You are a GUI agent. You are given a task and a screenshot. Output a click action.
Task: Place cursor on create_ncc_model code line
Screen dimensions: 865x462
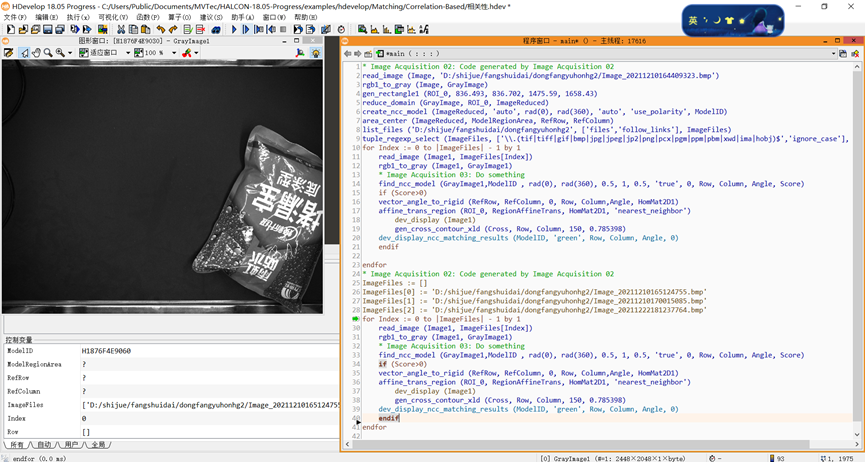pyautogui.click(x=544, y=111)
